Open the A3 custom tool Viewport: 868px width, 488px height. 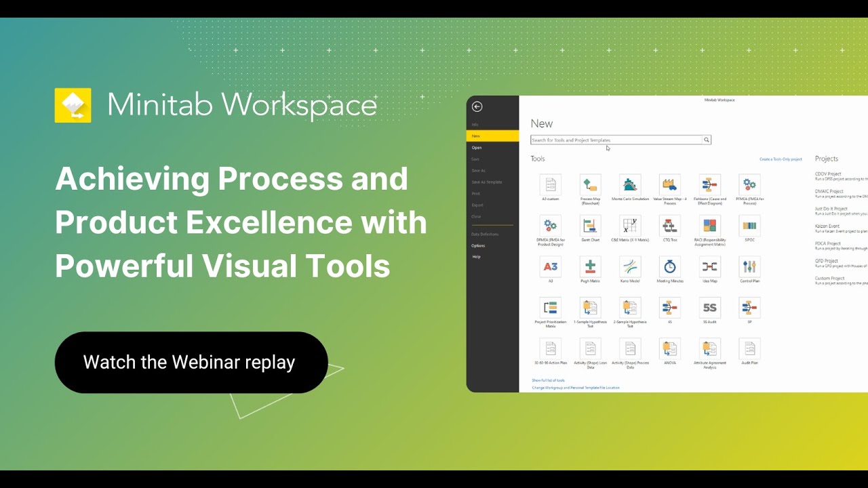[x=550, y=184]
